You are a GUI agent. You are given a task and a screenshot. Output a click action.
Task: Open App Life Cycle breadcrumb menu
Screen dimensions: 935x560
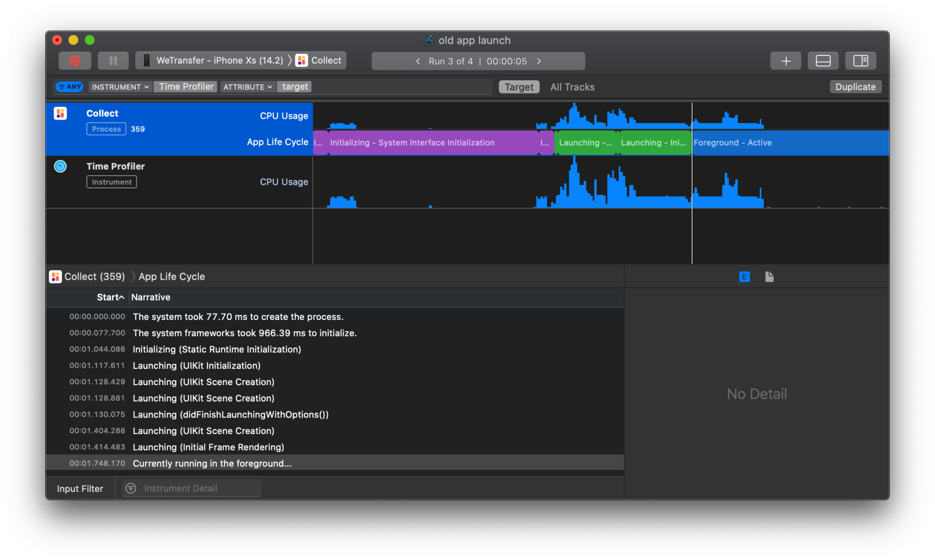(172, 277)
